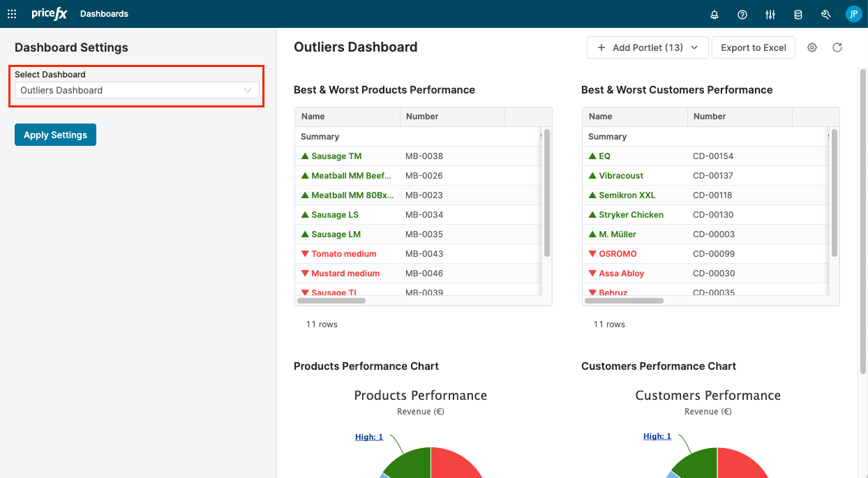Viewport: 868px width, 478px height.
Task: Click the Export to Excel button
Action: point(753,47)
